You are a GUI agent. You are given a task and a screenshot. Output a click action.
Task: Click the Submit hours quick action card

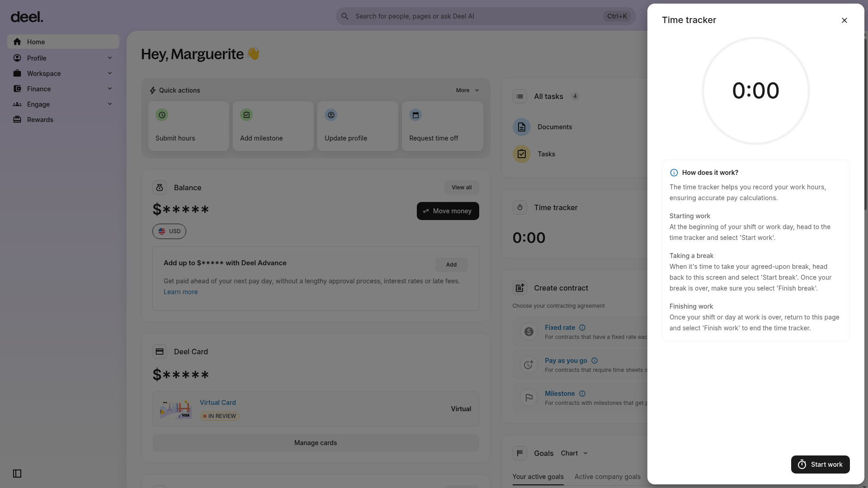pos(189,126)
